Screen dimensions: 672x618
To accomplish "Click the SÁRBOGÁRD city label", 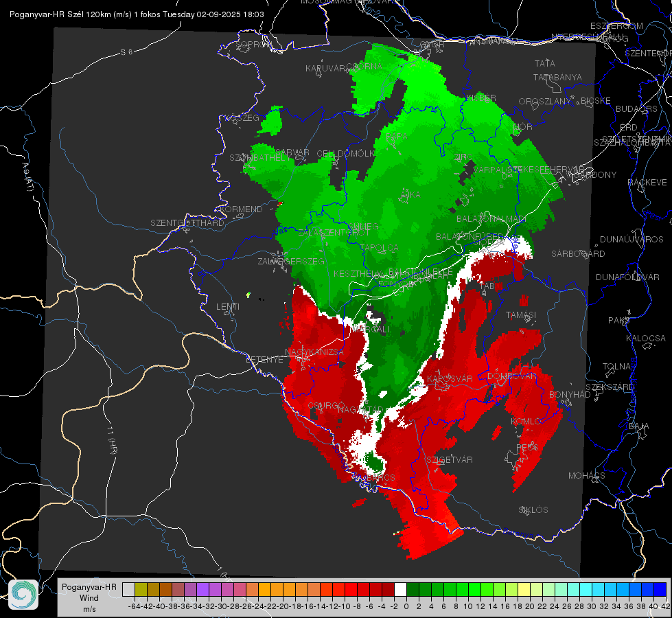I will (578, 254).
